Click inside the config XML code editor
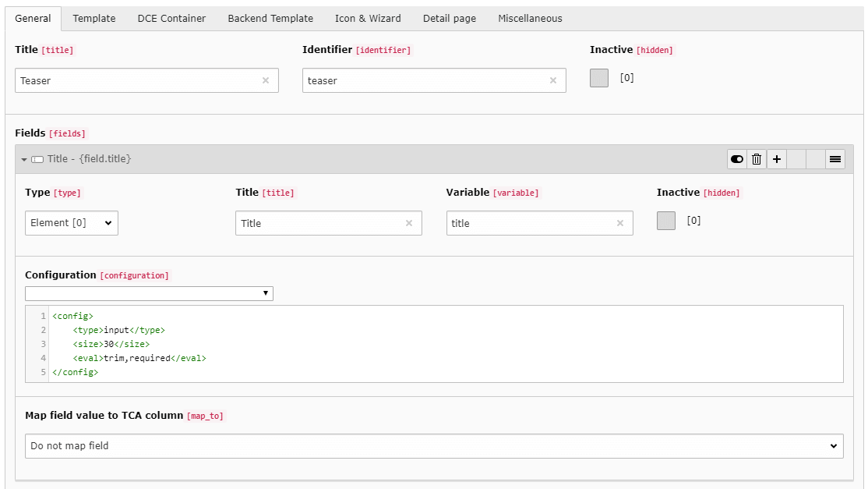The width and height of the screenshot is (868, 489). (x=312, y=343)
